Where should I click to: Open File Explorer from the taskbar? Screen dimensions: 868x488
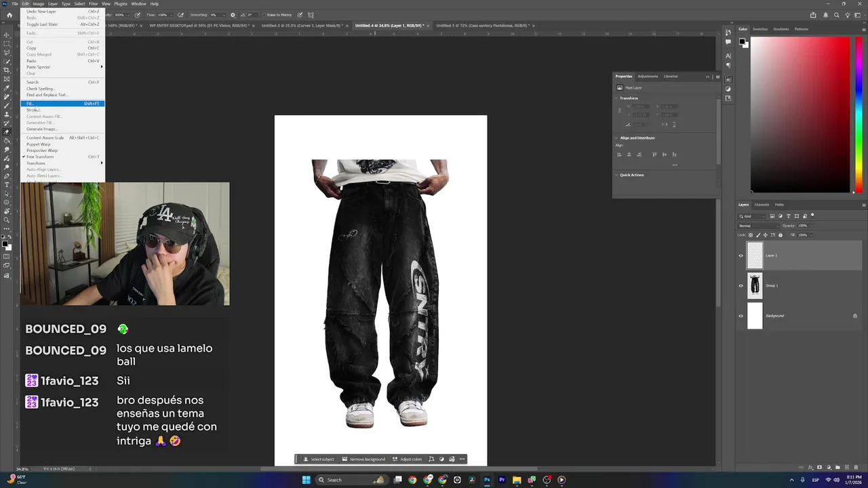click(x=517, y=480)
